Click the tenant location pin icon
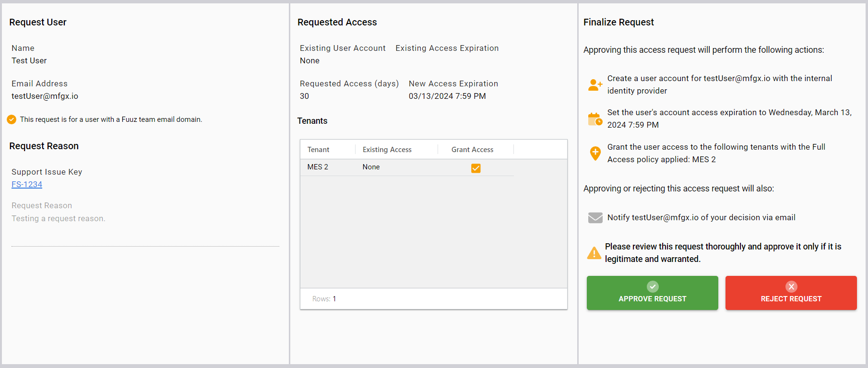 [x=595, y=154]
